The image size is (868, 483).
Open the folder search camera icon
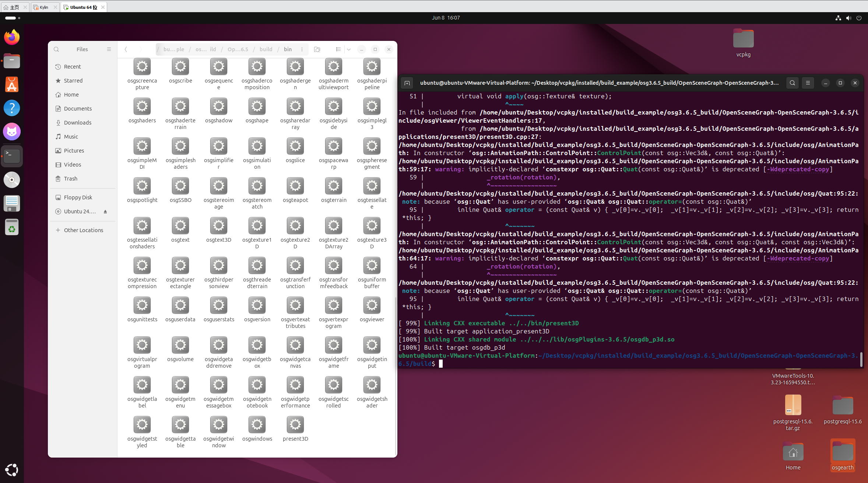317,49
